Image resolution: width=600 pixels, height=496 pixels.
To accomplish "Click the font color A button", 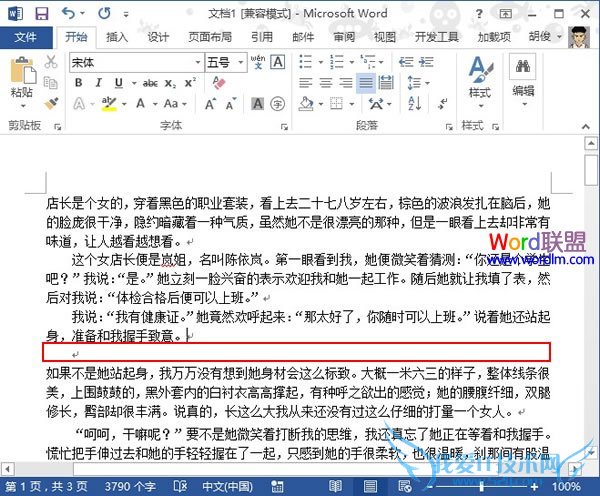I will (141, 104).
